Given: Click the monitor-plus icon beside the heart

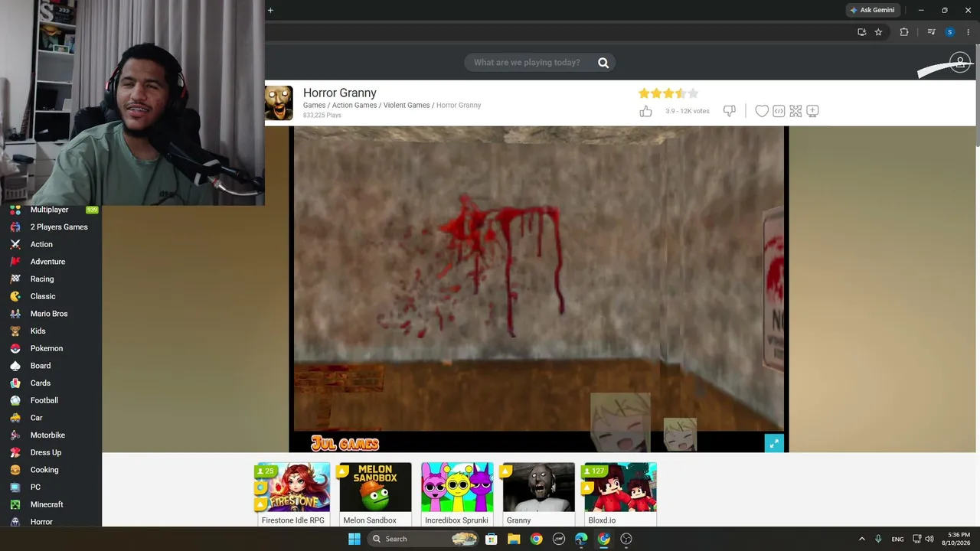Looking at the screenshot, I should coord(812,111).
